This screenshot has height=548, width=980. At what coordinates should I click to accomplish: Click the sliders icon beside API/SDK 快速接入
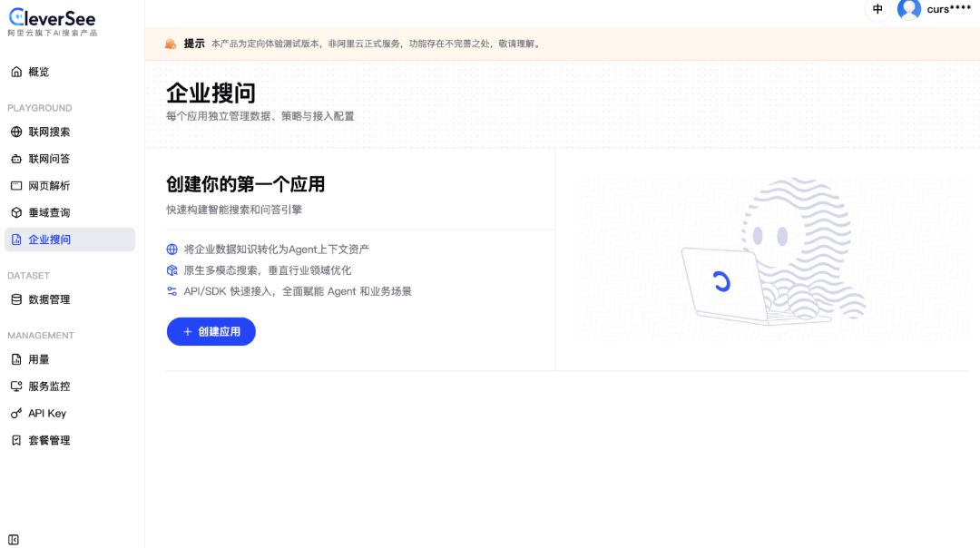[x=171, y=291]
